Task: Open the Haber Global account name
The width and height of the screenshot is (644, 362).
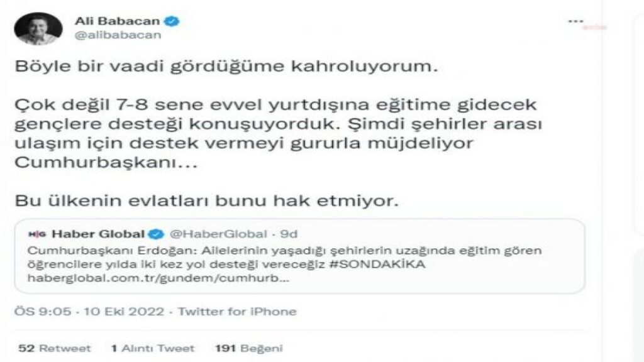Action: 98,234
